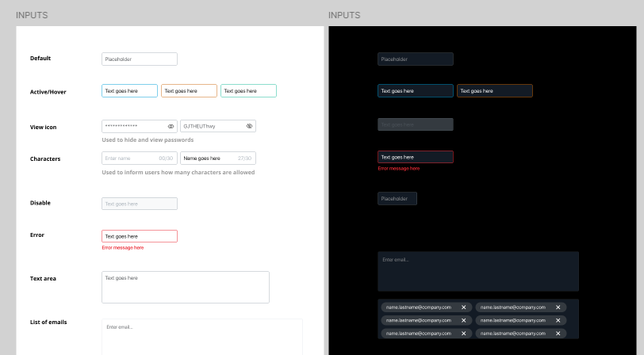Viewport: 644px width, 355px height.
Task: Remove the top-right email chip with its X
Action: pyautogui.click(x=558, y=307)
